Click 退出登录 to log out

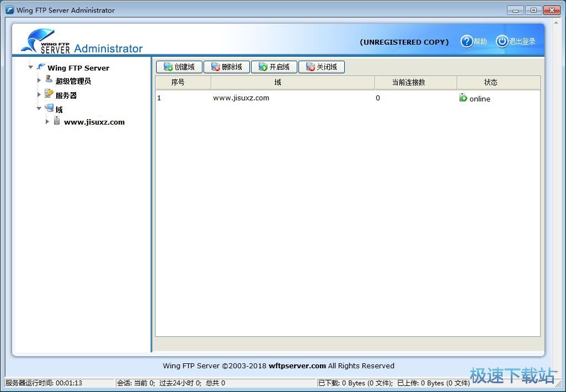(522, 41)
